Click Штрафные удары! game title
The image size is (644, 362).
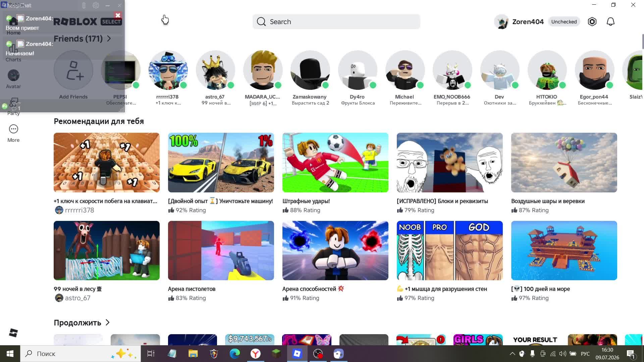(306, 201)
